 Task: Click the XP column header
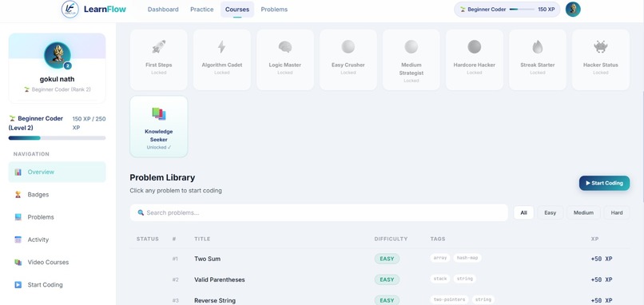(594, 239)
